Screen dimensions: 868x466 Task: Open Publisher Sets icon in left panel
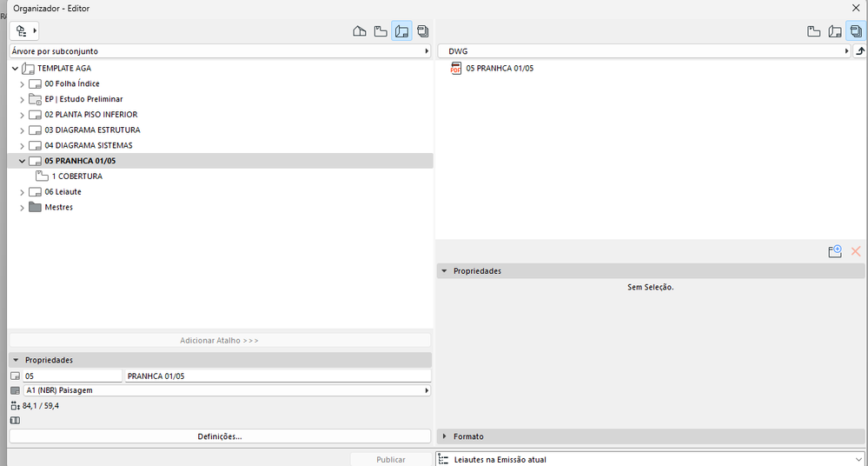423,31
